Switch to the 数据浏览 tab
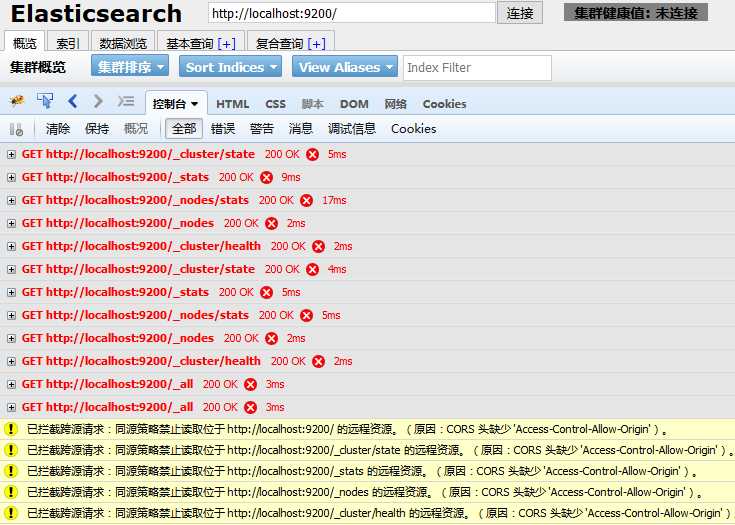The height and width of the screenshot is (525, 735). point(123,43)
